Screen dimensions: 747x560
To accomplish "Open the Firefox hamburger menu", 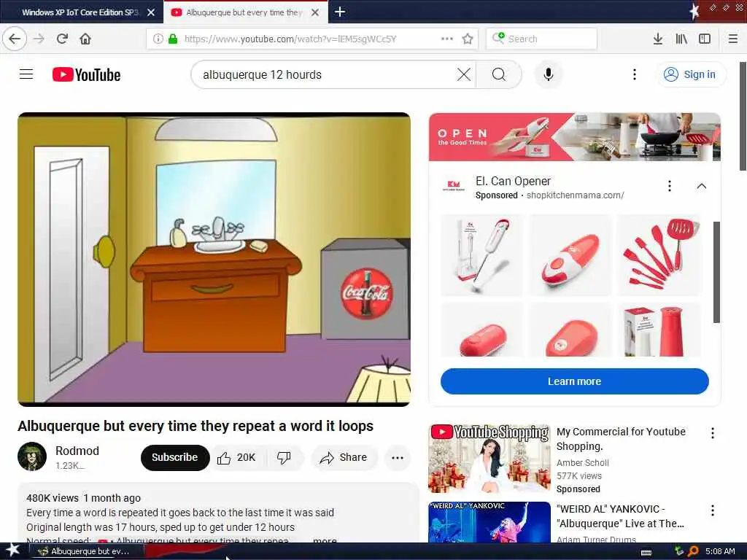I will [733, 39].
